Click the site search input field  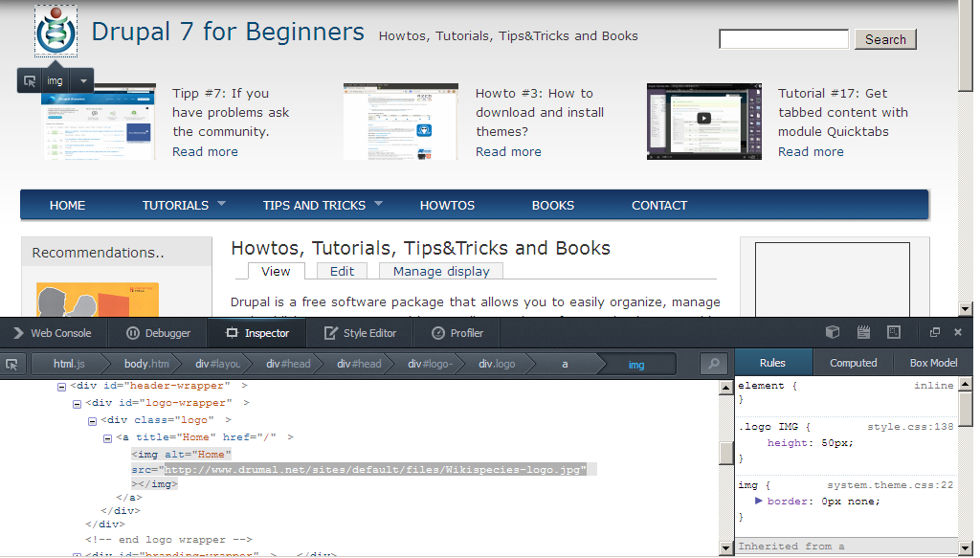(784, 38)
